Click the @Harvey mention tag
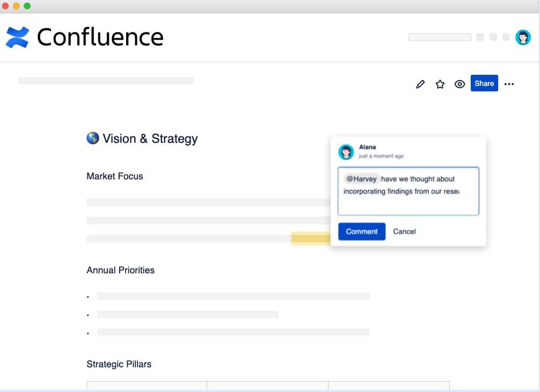The width and height of the screenshot is (540, 392). point(361,179)
